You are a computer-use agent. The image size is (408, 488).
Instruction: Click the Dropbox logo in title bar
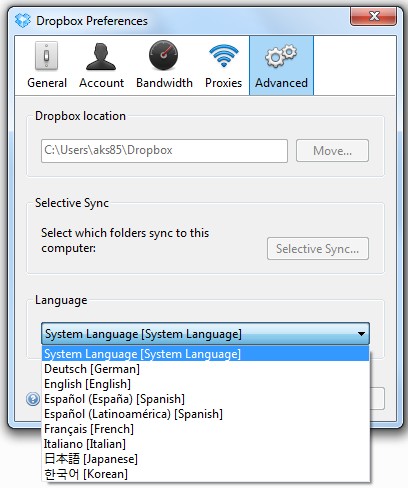pyautogui.click(x=23, y=20)
